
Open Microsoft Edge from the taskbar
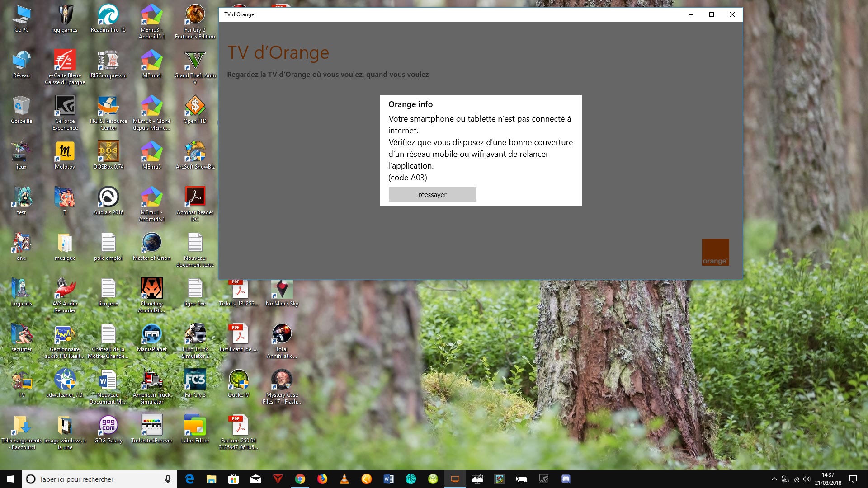pos(189,479)
